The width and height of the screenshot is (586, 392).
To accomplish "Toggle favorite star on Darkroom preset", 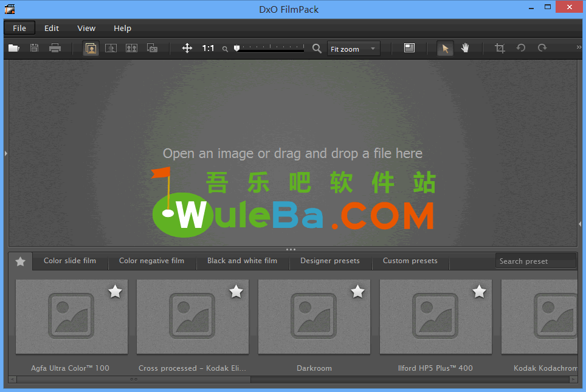I will (357, 292).
